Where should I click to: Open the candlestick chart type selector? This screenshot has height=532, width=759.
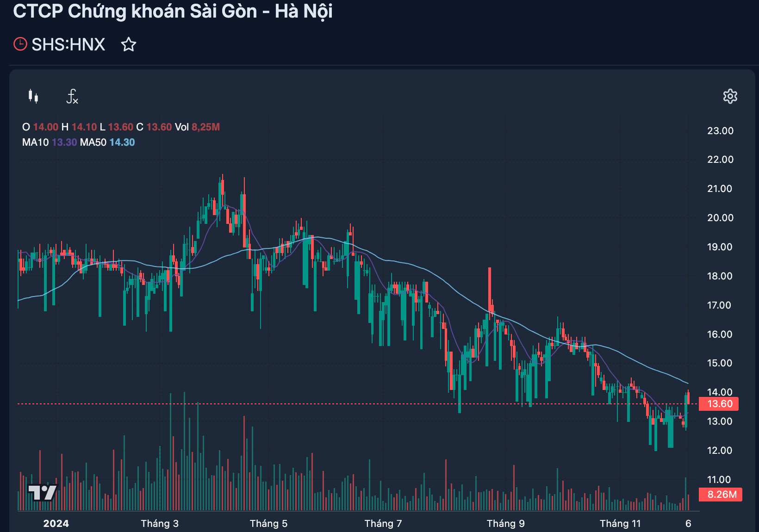click(x=33, y=96)
